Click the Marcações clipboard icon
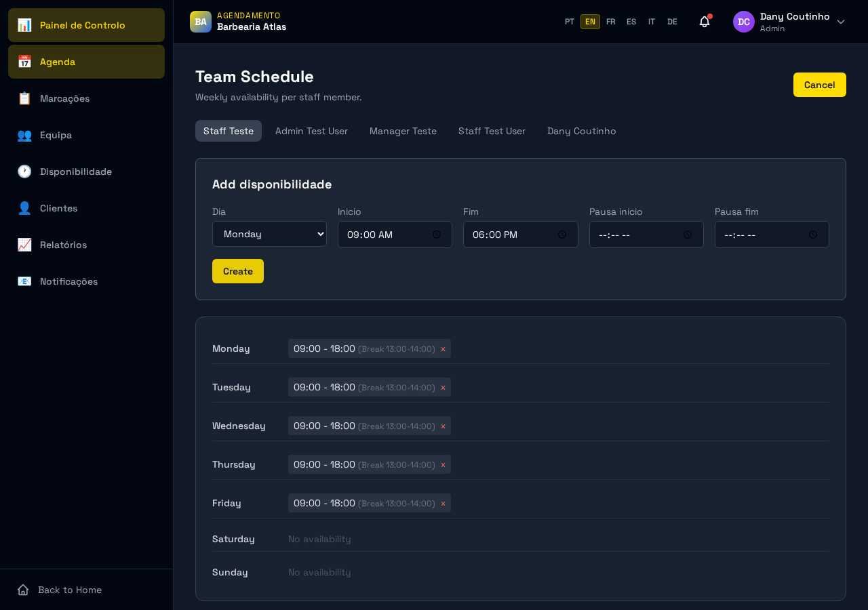This screenshot has width=868, height=610. pos(24,98)
